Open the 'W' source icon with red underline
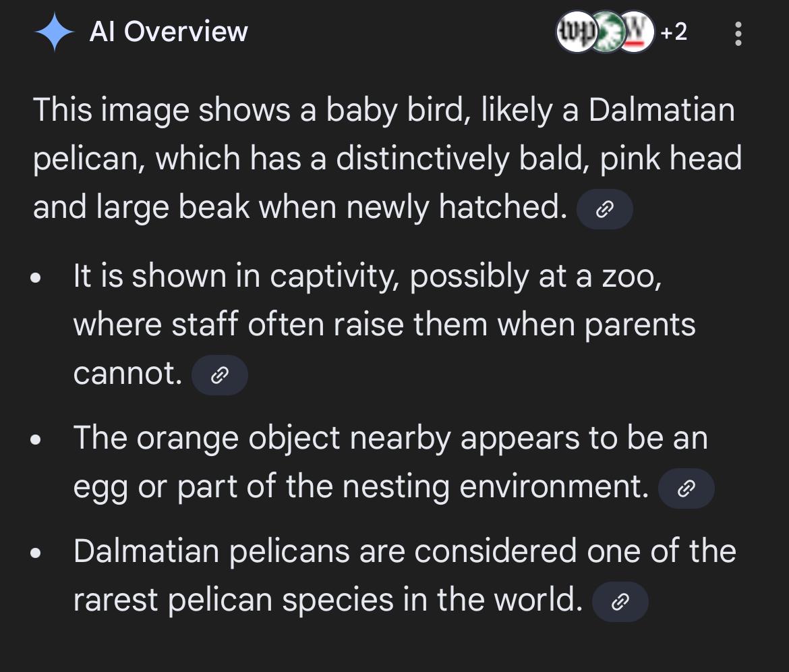Image resolution: width=789 pixels, height=672 pixels. point(635,32)
